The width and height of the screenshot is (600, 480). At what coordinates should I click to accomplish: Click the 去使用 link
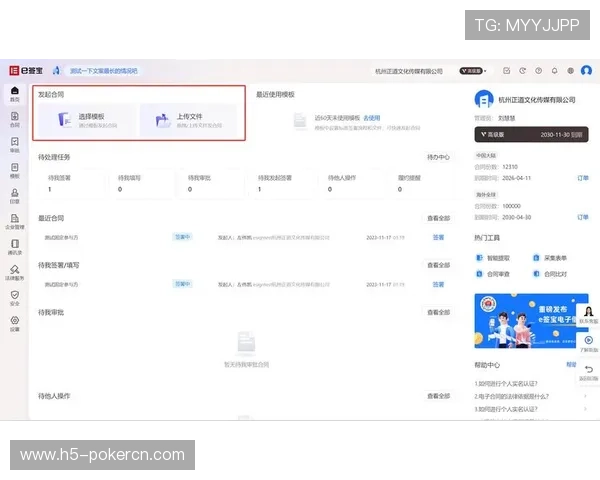372,118
